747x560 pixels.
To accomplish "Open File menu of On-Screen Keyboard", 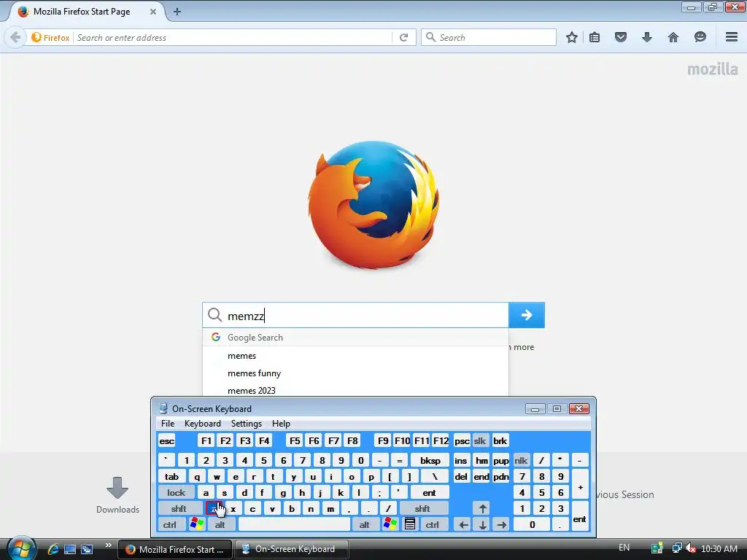I will (168, 424).
